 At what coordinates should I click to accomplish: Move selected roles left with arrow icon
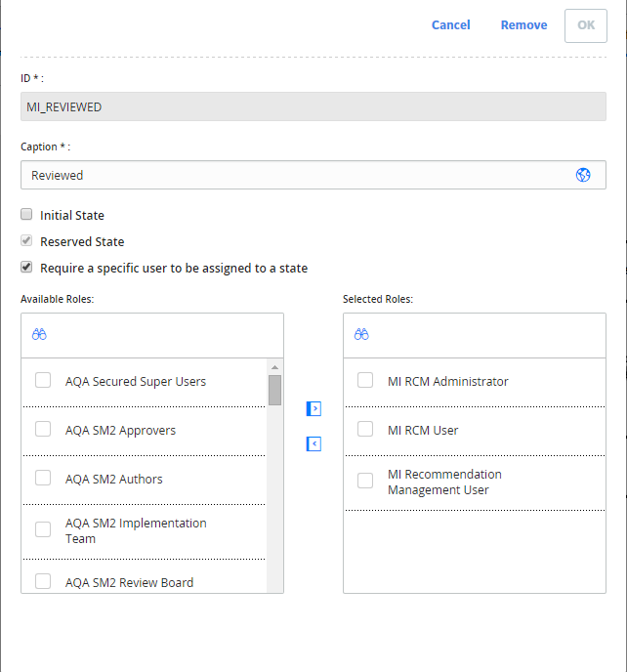point(313,444)
